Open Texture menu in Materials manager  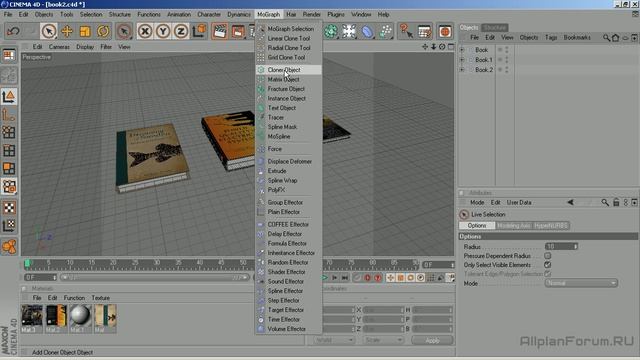100,298
